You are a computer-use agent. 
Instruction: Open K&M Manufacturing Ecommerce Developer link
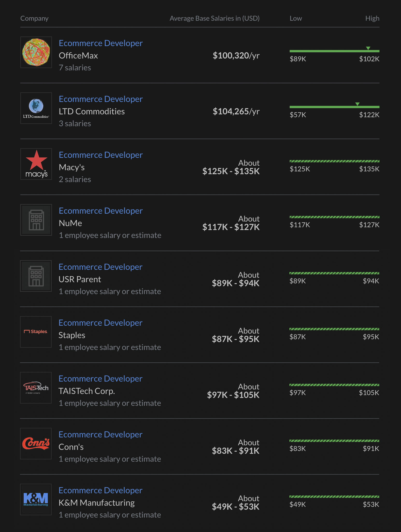[100, 490]
